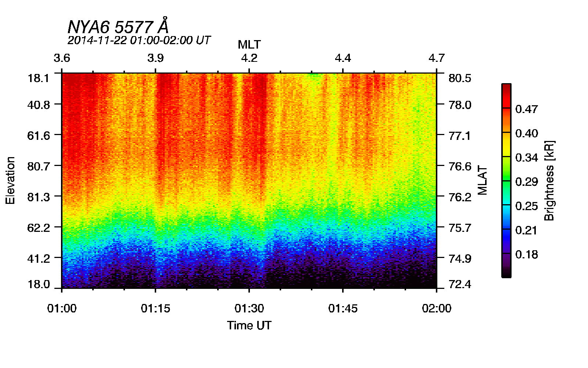
Task: Click MLT tick value '3.6'
Action: 62,58
